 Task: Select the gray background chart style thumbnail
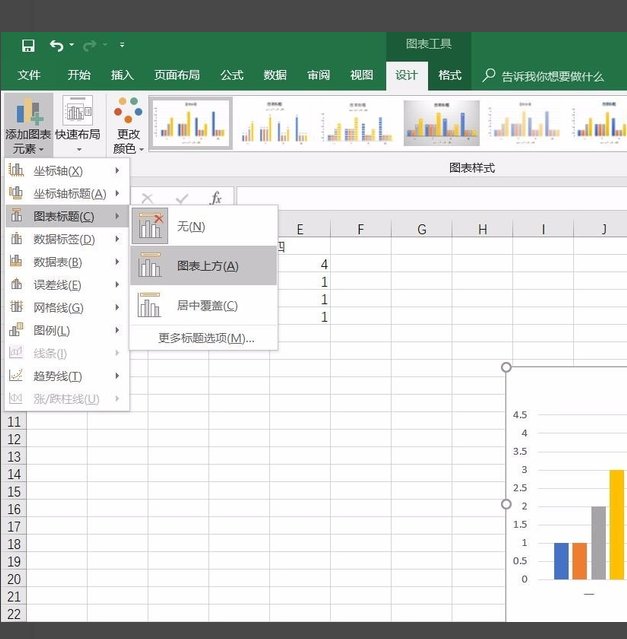(x=441, y=123)
